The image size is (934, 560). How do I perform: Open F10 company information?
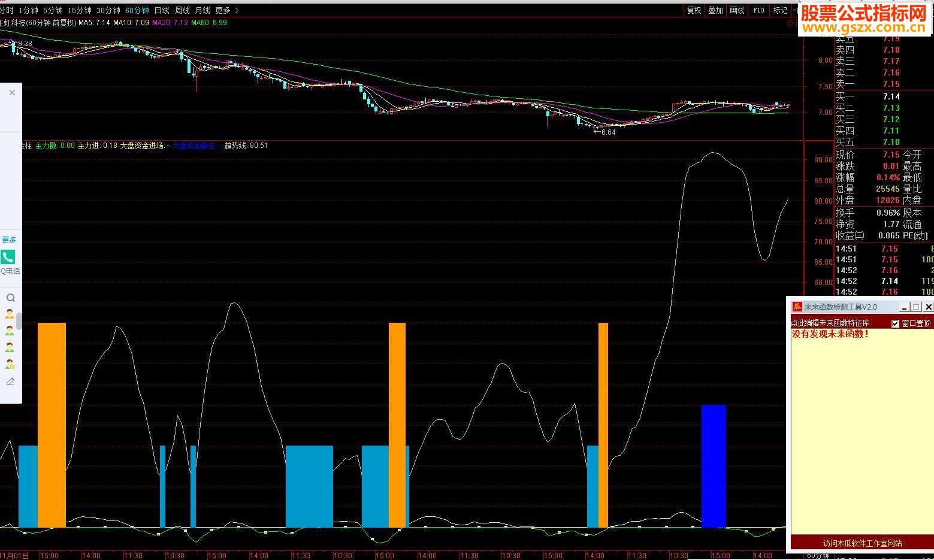tap(759, 10)
